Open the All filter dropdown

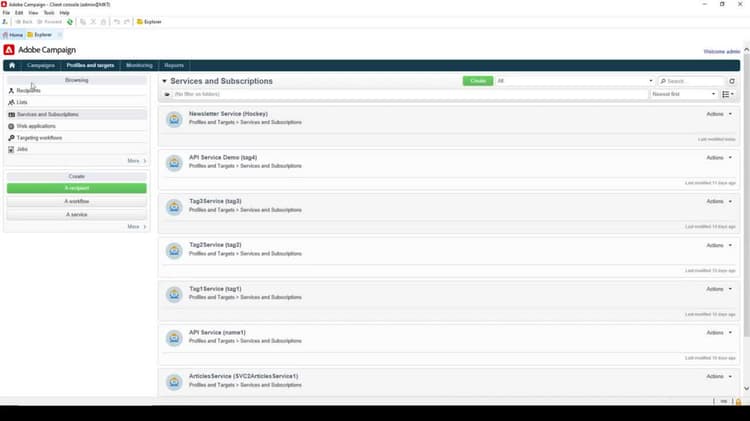(x=575, y=81)
